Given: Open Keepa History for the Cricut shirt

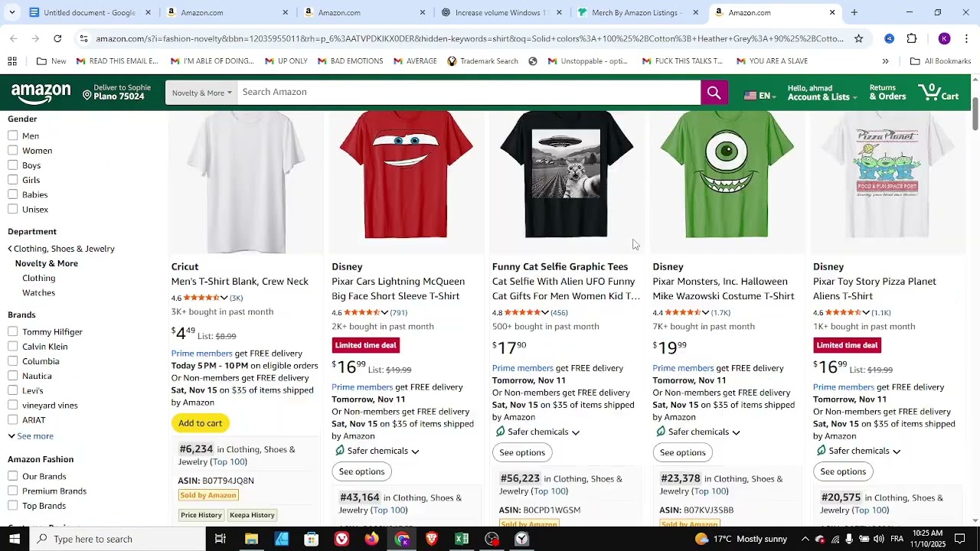Looking at the screenshot, I should pyautogui.click(x=252, y=515).
